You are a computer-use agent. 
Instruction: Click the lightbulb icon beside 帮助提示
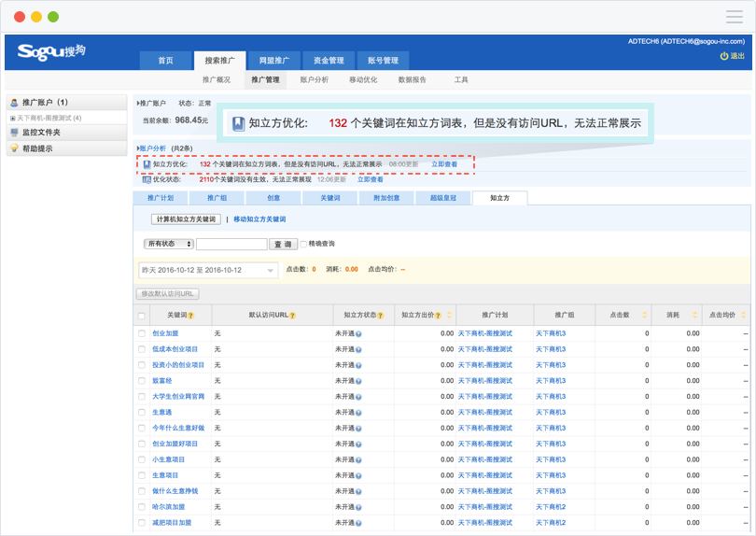coord(14,148)
